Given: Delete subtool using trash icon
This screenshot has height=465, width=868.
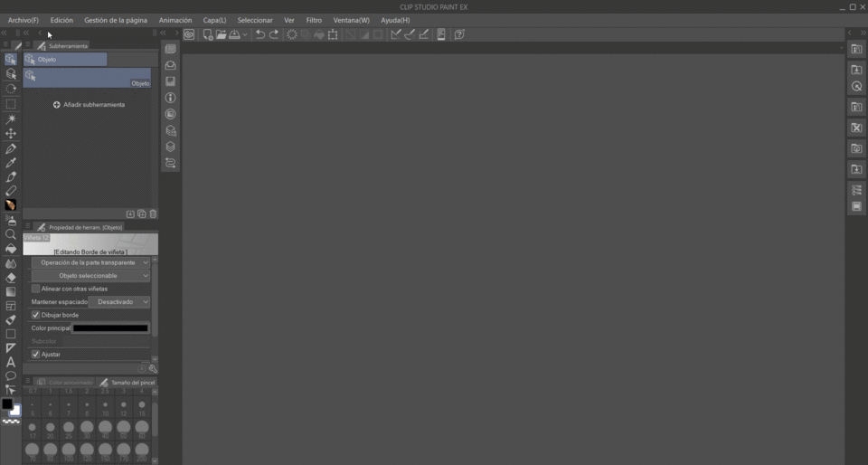Looking at the screenshot, I should click(154, 214).
